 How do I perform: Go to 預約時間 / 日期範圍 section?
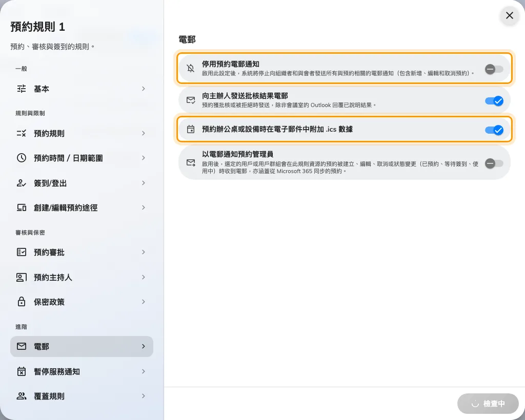[x=82, y=158]
